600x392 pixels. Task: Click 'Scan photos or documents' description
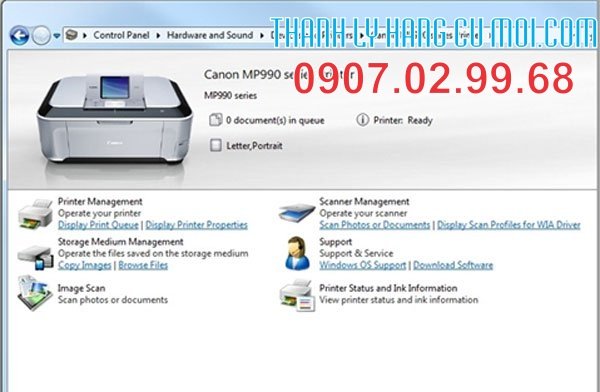[112, 300]
